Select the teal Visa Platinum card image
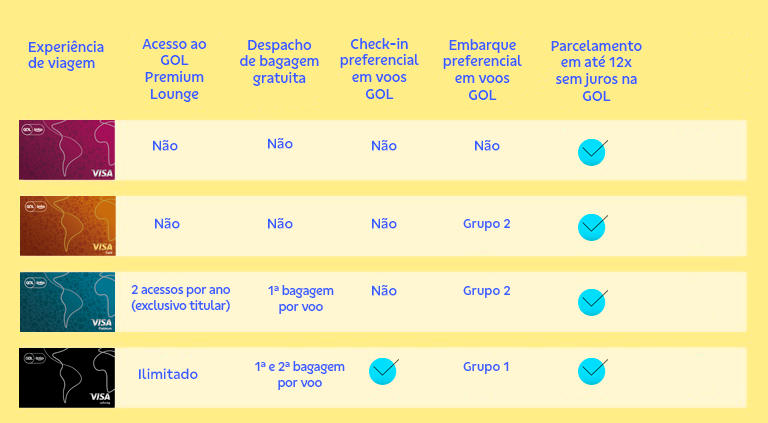Viewport: 768px width, 423px height. tap(68, 302)
